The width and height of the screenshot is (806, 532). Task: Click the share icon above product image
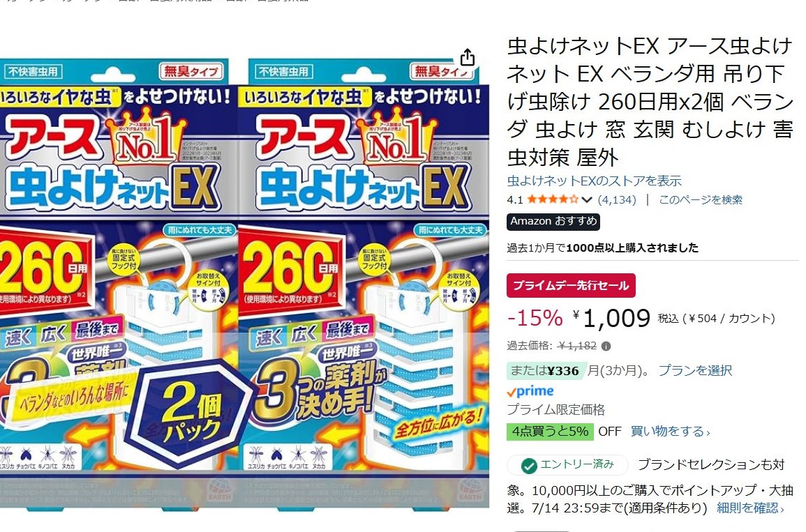point(468,57)
